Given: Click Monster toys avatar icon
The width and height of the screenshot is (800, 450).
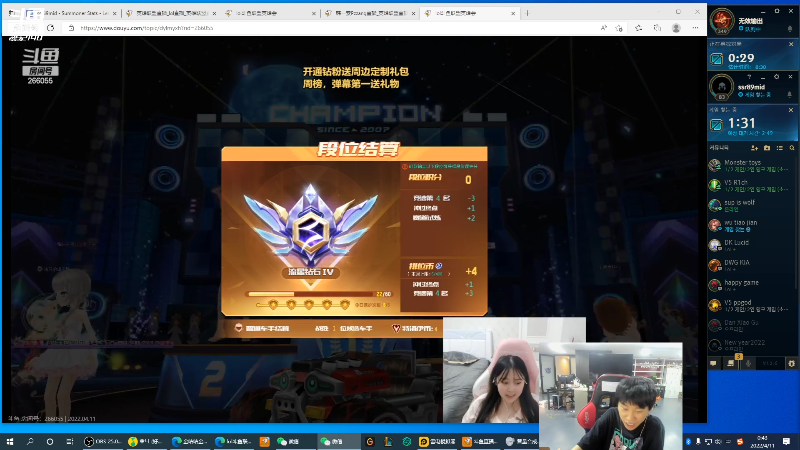Looking at the screenshot, I should [715, 165].
